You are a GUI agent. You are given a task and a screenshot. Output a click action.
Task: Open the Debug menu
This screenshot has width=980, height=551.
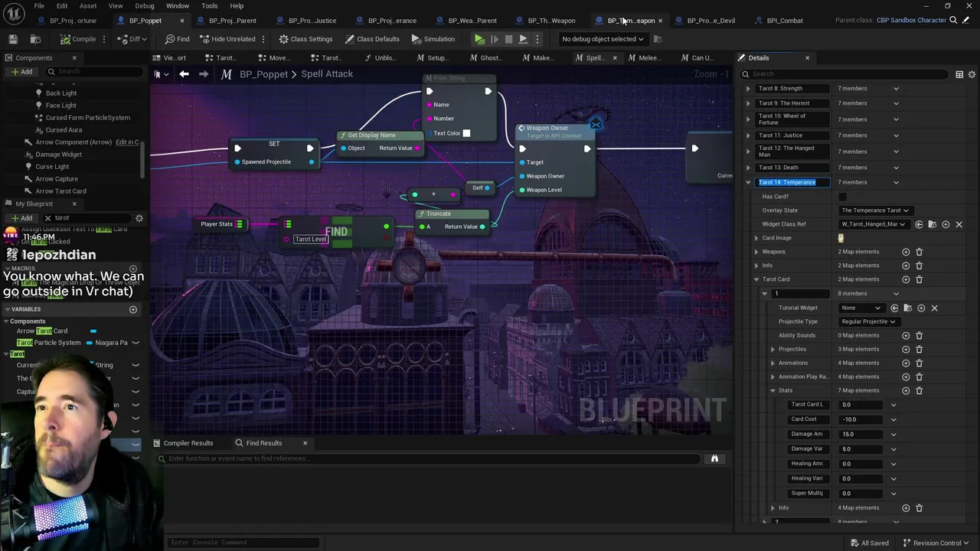[x=145, y=6]
